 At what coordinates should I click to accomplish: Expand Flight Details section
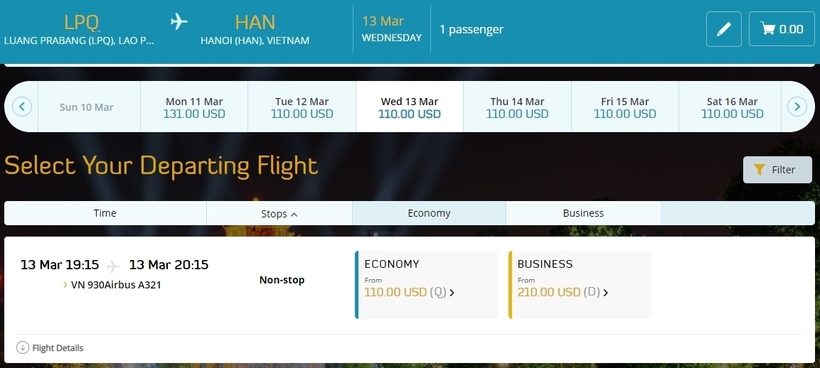pos(50,348)
